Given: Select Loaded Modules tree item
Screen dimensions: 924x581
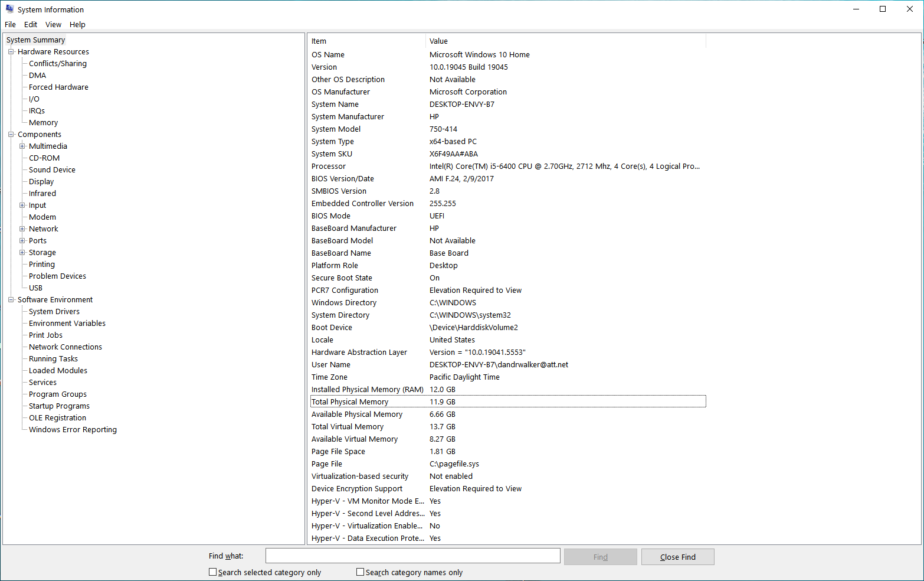Looking at the screenshot, I should pyautogui.click(x=58, y=371).
